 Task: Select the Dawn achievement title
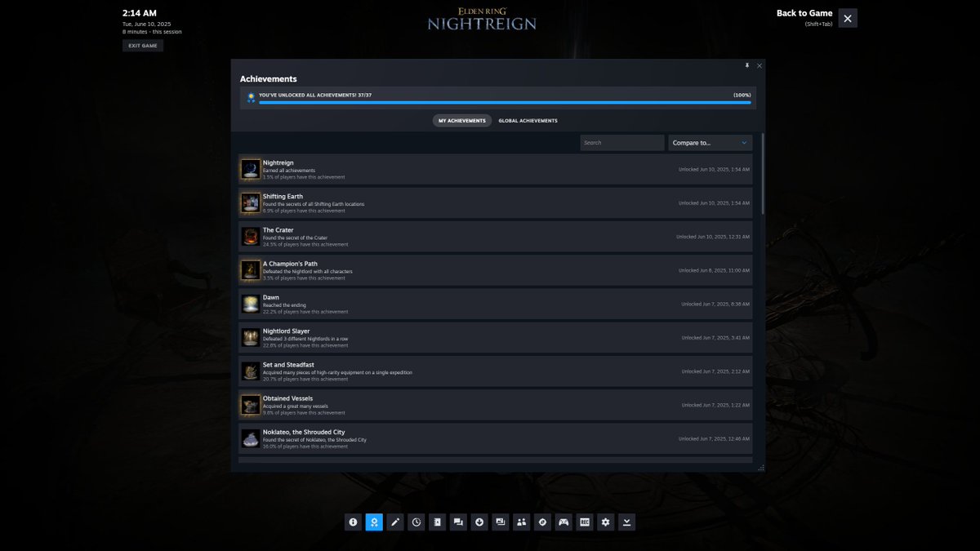tap(271, 297)
